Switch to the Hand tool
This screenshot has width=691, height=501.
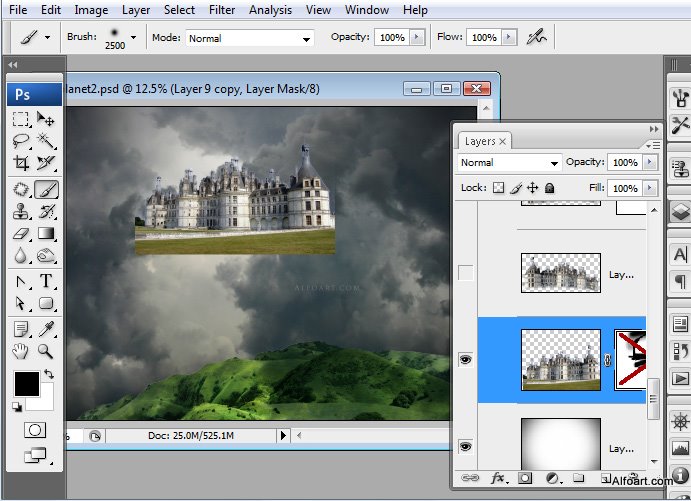(21, 351)
